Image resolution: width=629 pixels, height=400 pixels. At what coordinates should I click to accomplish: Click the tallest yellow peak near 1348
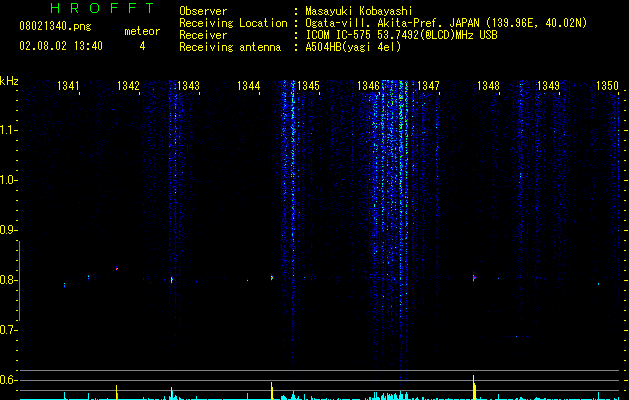coord(474,387)
